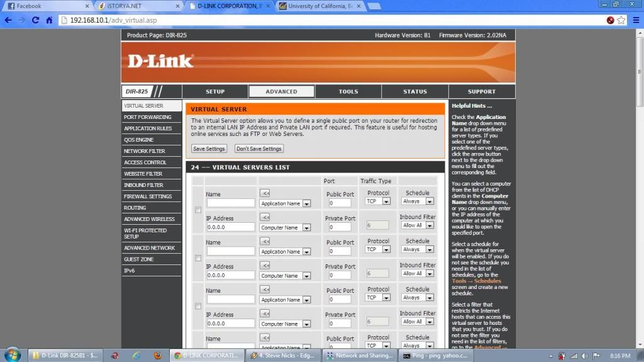Viewport: 644px width, 362px height.
Task: Click red Opera-like icon in taskbar
Action: click(x=115, y=356)
